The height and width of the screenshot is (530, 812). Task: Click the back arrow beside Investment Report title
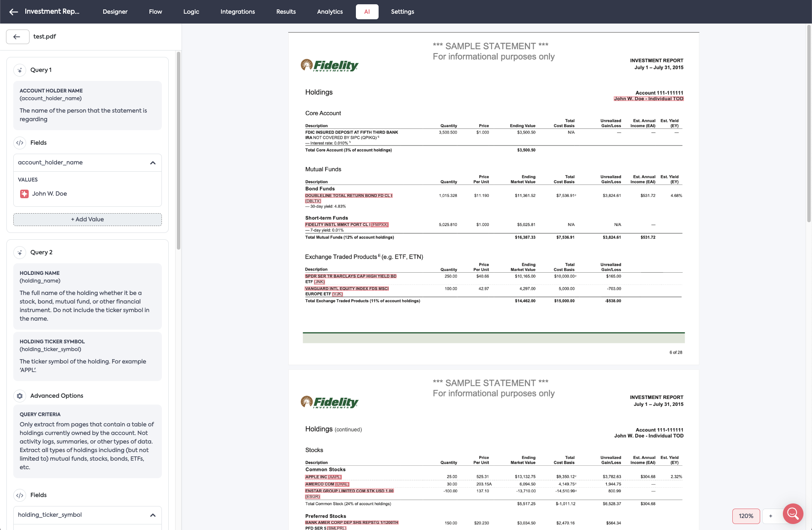point(14,12)
